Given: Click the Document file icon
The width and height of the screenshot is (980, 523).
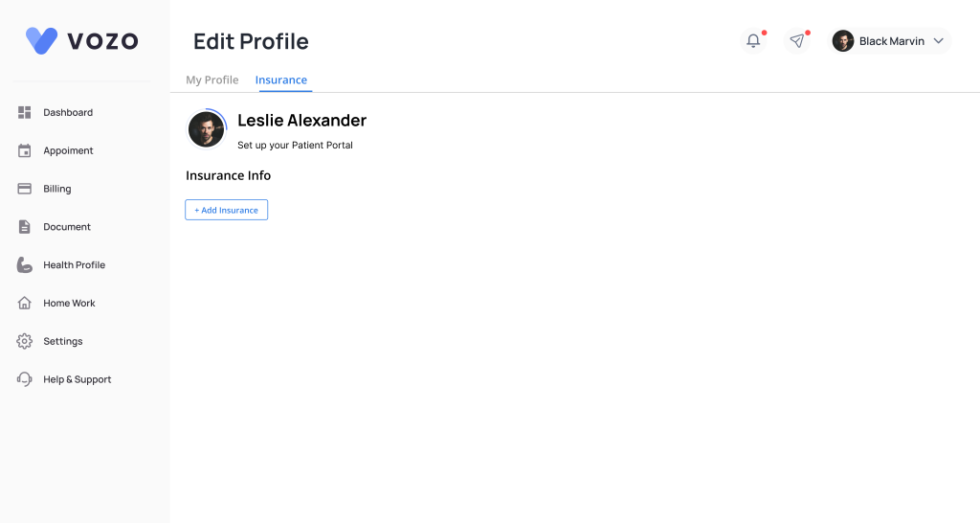Looking at the screenshot, I should pyautogui.click(x=25, y=227).
